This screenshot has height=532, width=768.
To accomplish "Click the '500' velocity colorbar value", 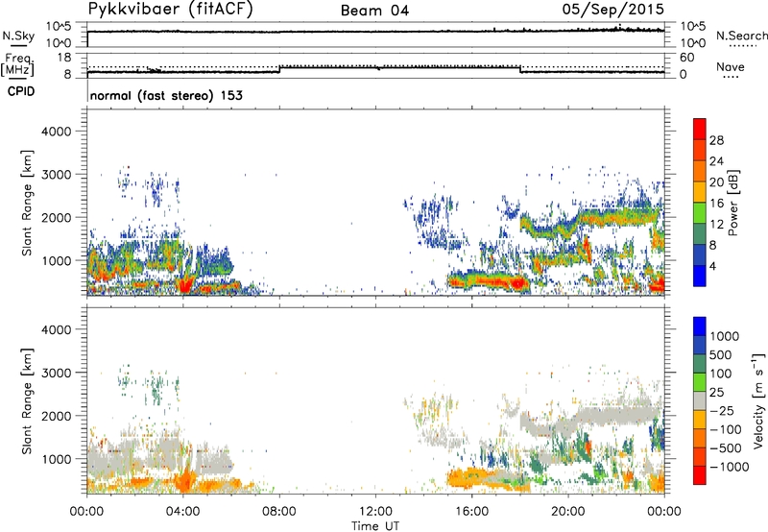I will click(721, 355).
